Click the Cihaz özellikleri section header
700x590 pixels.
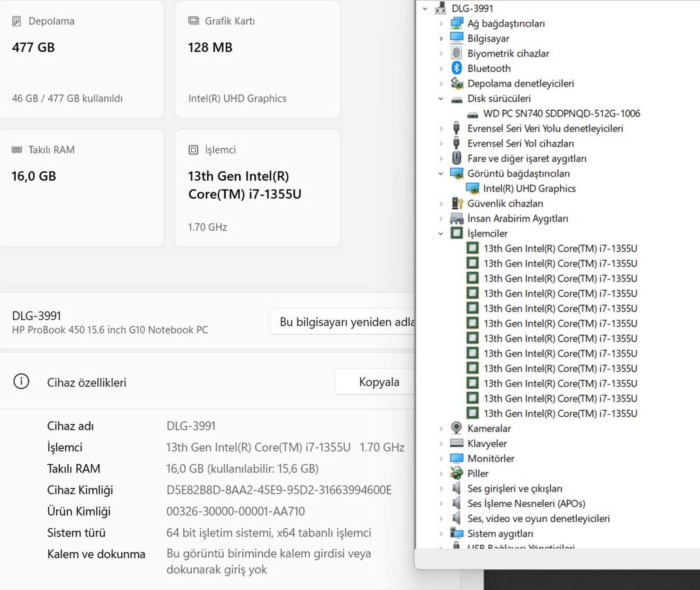(x=86, y=382)
